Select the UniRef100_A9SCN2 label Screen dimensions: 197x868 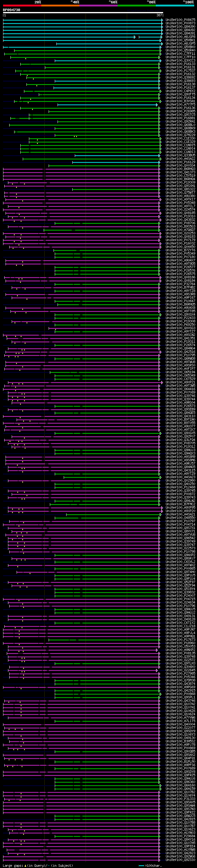point(180,335)
